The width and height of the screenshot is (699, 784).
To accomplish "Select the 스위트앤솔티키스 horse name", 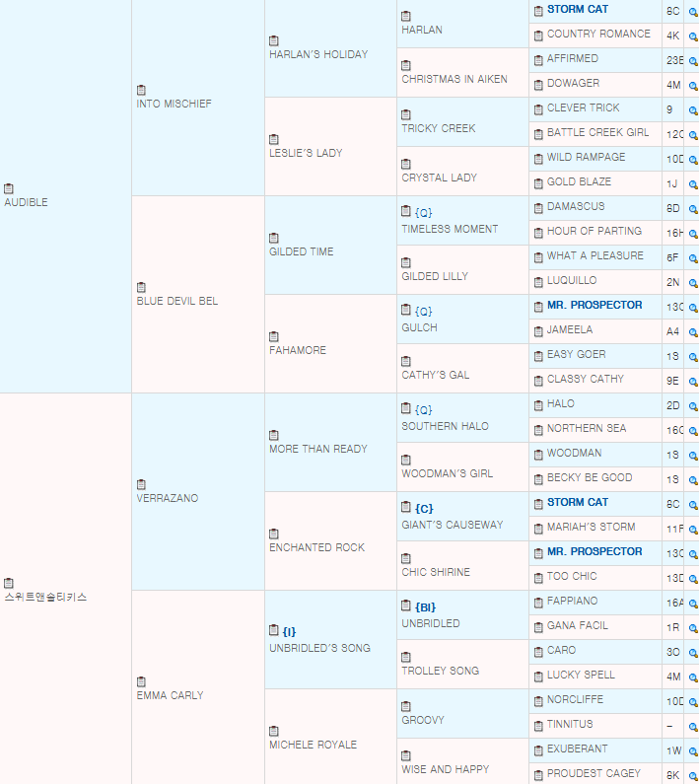I will pos(45,597).
